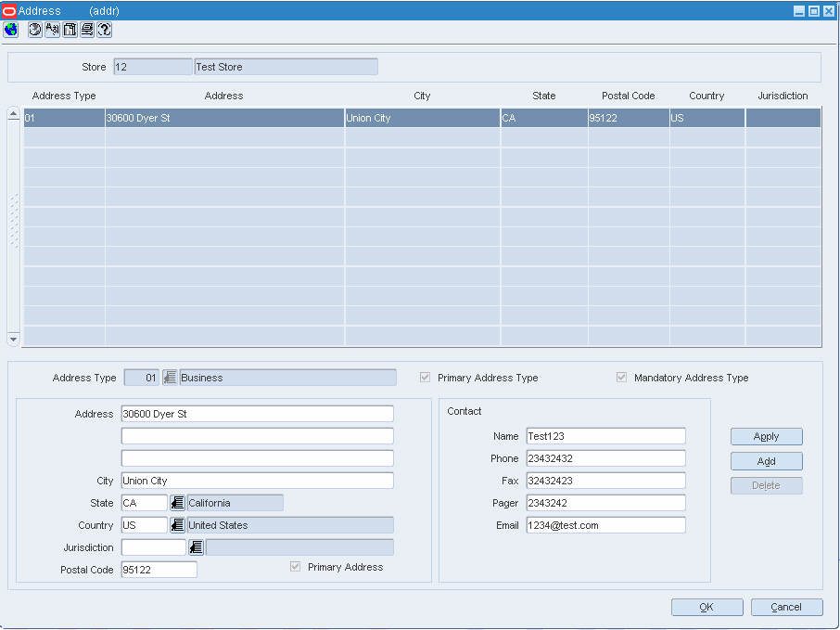
Task: Select '30600 Dyer St' cell in table
Action: pos(224,118)
